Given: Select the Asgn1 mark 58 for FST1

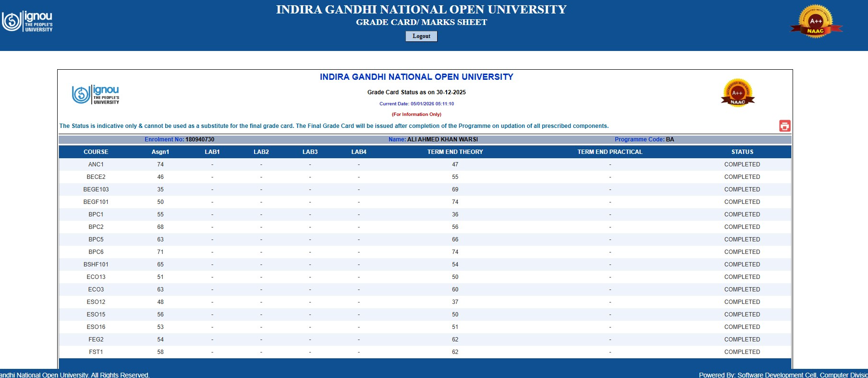Looking at the screenshot, I should click(x=160, y=352).
